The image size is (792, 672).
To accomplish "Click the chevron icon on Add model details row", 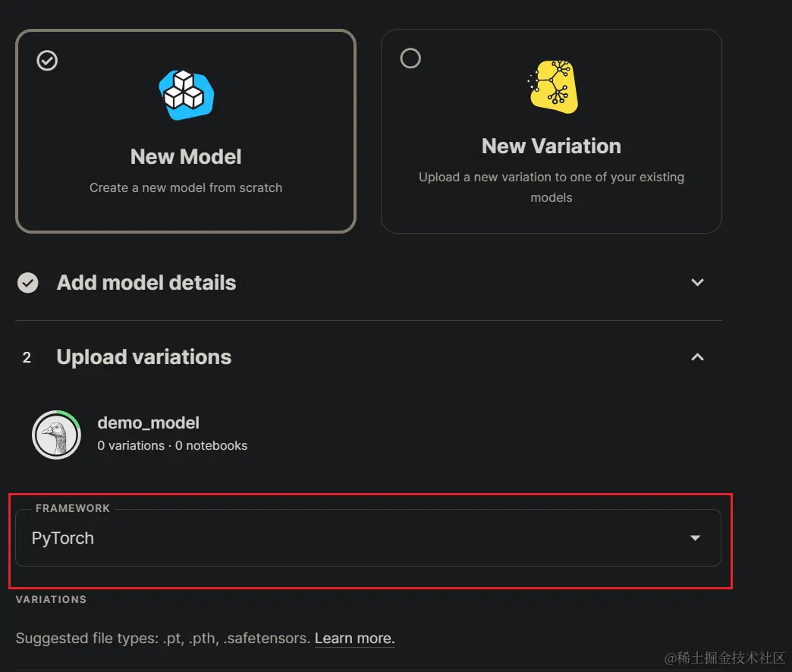I will click(697, 282).
